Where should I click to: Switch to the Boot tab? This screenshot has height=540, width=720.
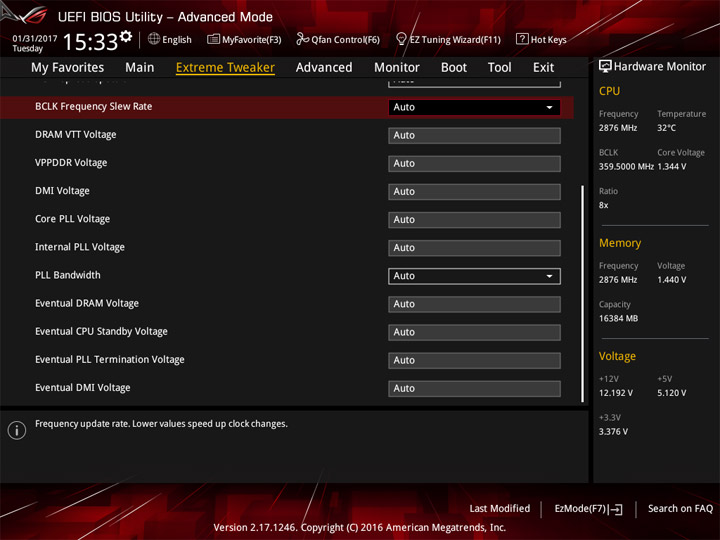pyautogui.click(x=454, y=68)
